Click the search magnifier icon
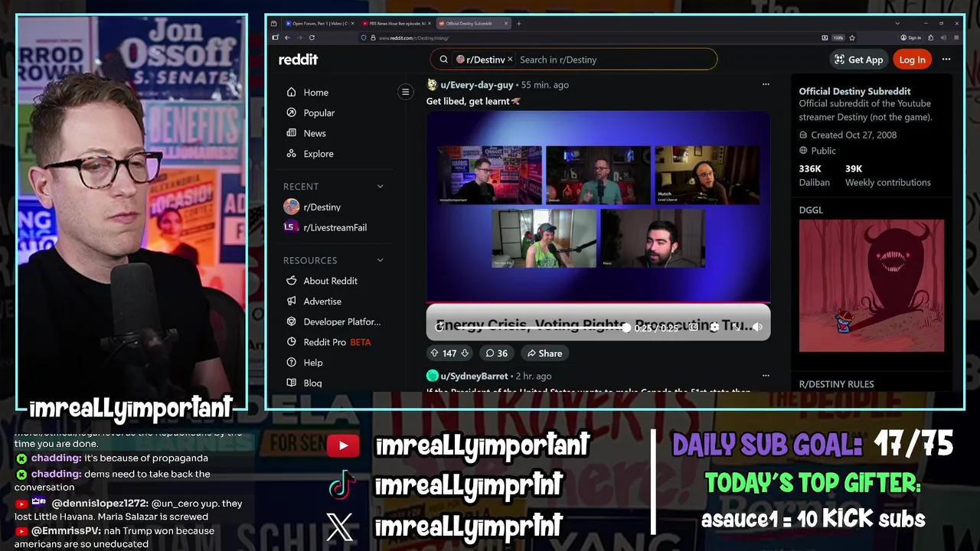The width and height of the screenshot is (980, 551). pos(443,60)
